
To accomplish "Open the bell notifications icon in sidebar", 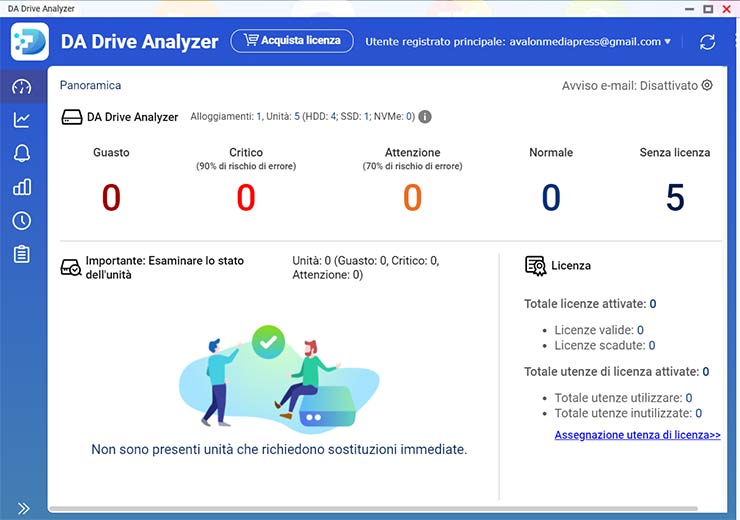I will (21, 153).
